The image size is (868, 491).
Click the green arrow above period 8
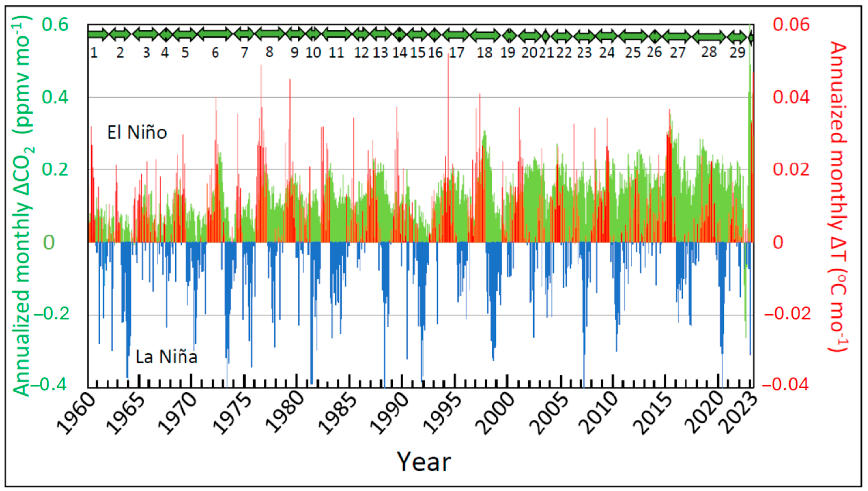pyautogui.click(x=270, y=34)
